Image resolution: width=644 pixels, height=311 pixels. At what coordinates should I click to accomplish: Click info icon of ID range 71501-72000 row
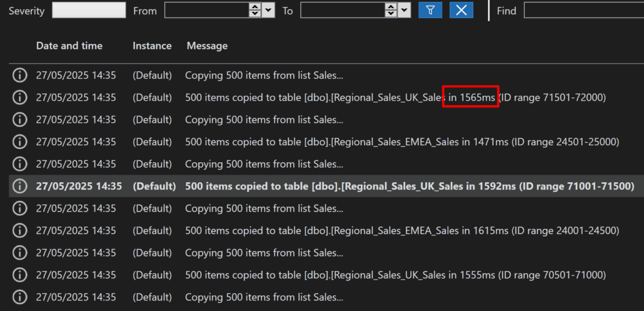tap(19, 98)
